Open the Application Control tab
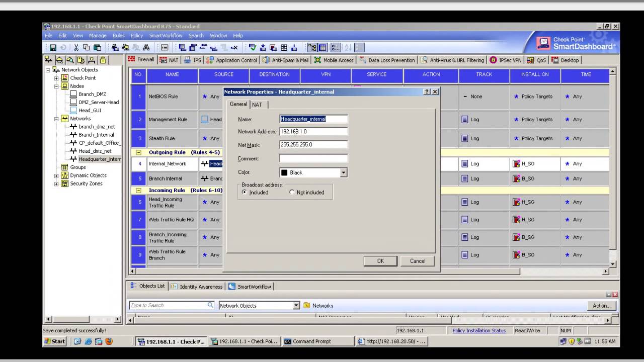 [231, 60]
